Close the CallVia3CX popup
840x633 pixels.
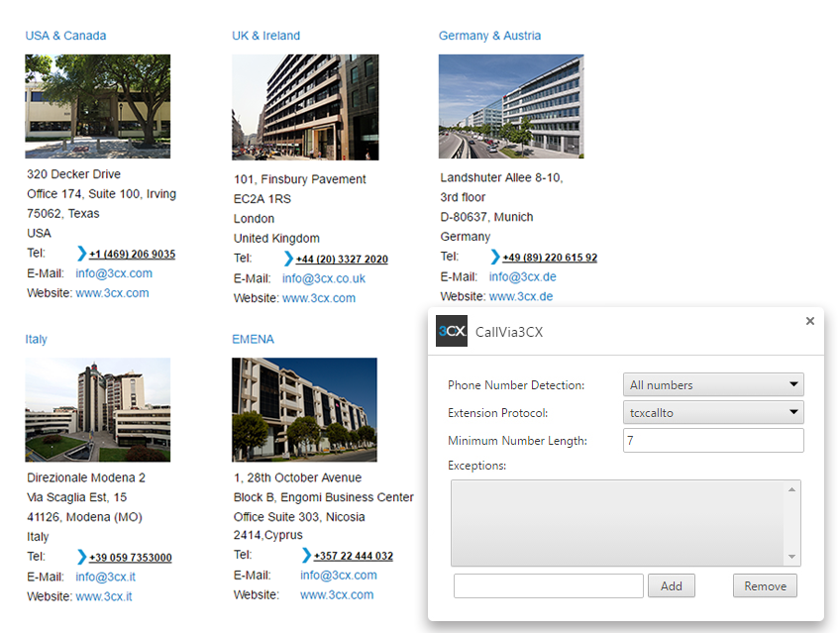(x=810, y=321)
